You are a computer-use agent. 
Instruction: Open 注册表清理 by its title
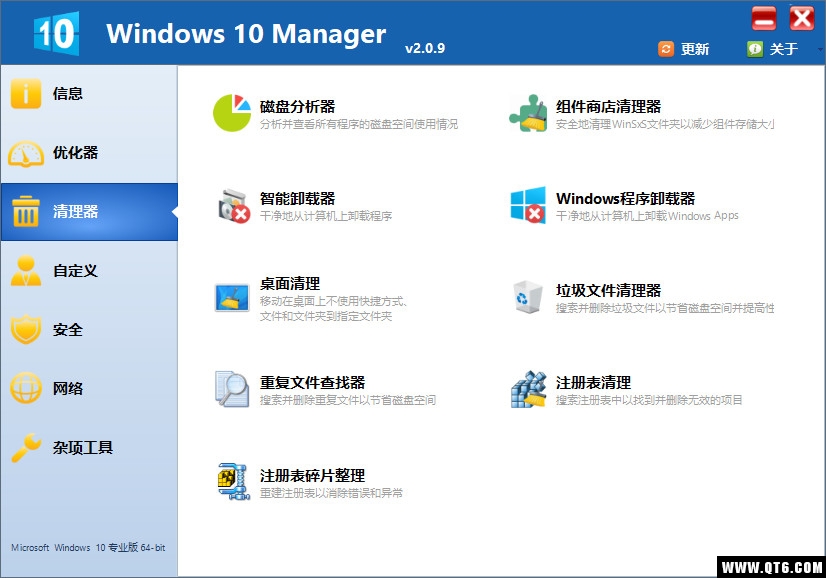(593, 383)
